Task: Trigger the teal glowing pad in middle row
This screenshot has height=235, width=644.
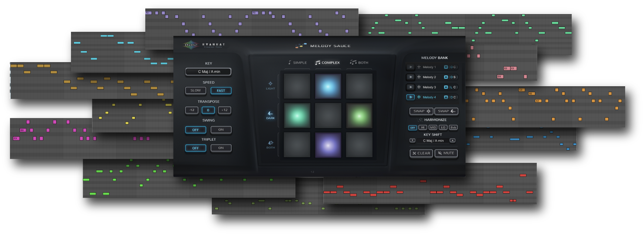Action: coord(297,116)
